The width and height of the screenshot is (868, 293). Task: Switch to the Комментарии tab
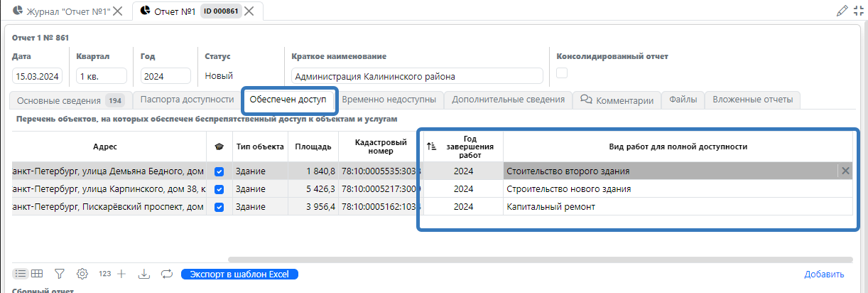click(x=617, y=100)
